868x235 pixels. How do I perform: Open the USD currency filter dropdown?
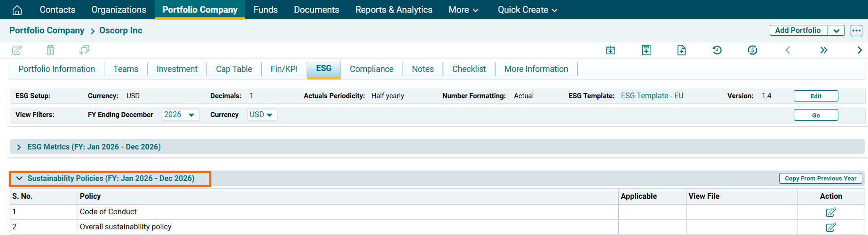(262, 115)
